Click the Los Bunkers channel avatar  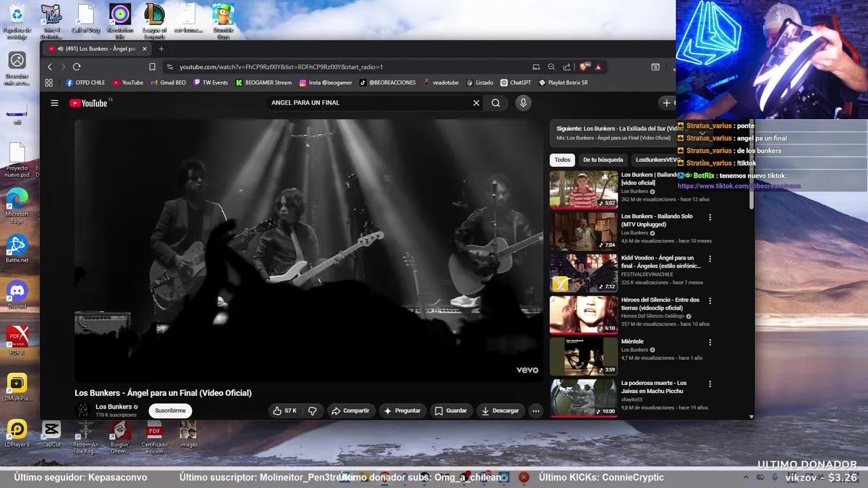83,410
